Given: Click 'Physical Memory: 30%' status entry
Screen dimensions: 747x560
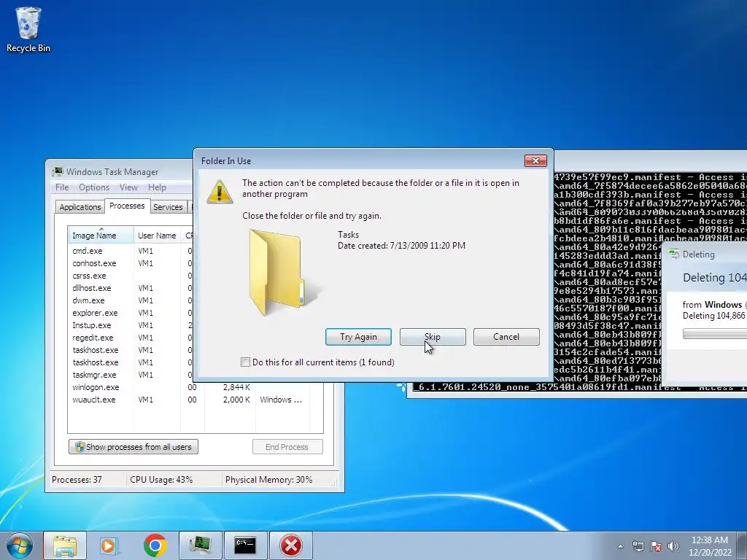Looking at the screenshot, I should pos(268,480).
